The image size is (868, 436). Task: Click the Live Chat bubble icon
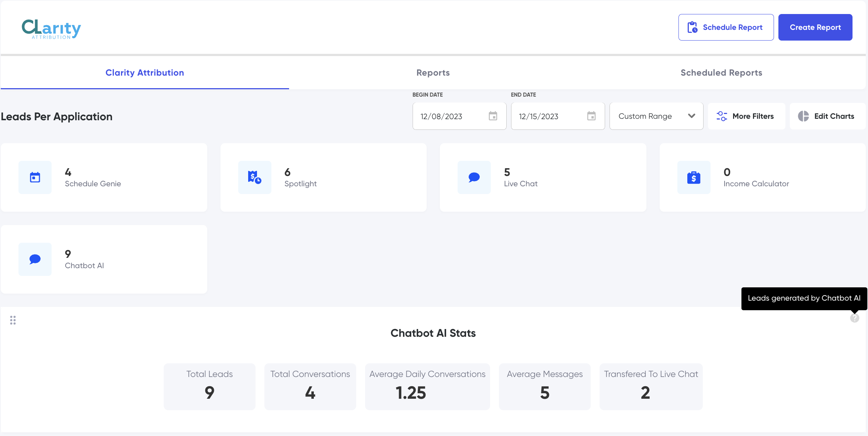(474, 177)
